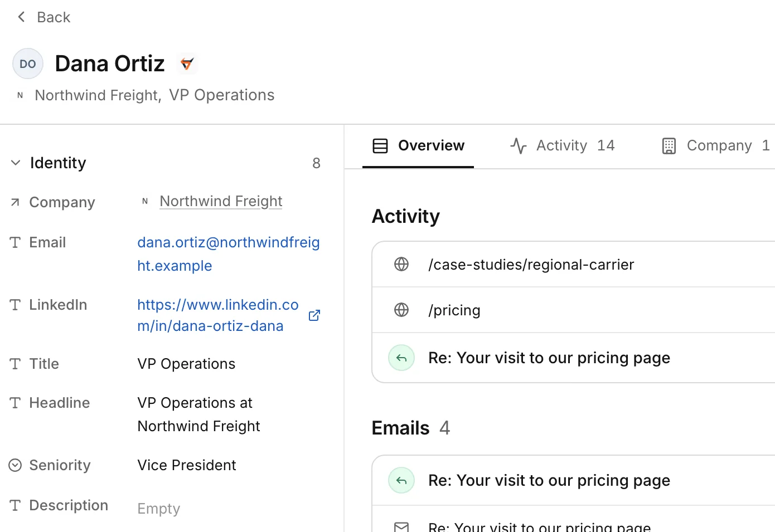Click the Company field arrow icon
Viewport: 775px width, 532px height.
click(x=15, y=202)
